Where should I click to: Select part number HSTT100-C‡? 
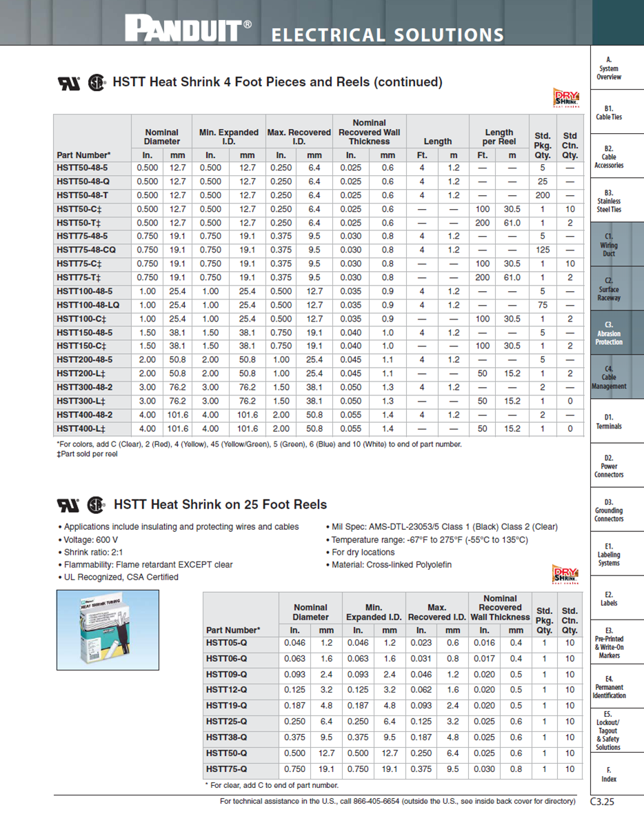[x=81, y=319]
